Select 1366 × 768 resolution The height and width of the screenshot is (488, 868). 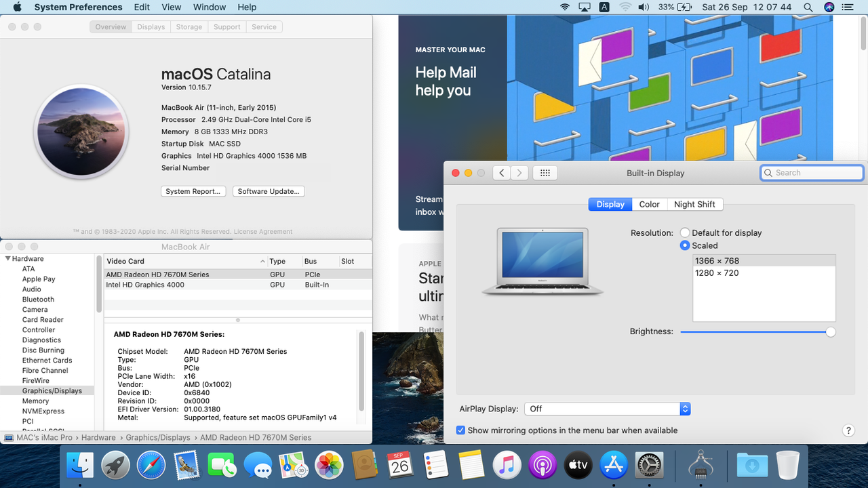(764, 261)
